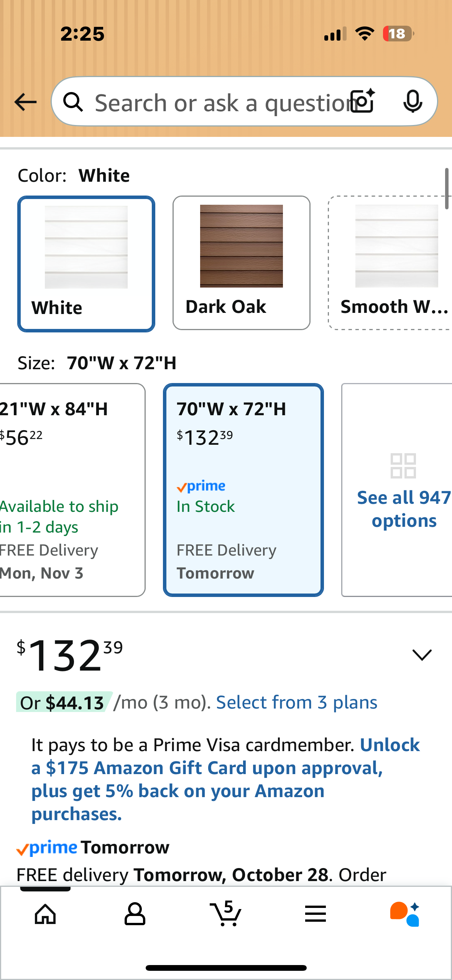Tap the magnifying glass search icon
The height and width of the screenshot is (980, 452).
(x=74, y=102)
